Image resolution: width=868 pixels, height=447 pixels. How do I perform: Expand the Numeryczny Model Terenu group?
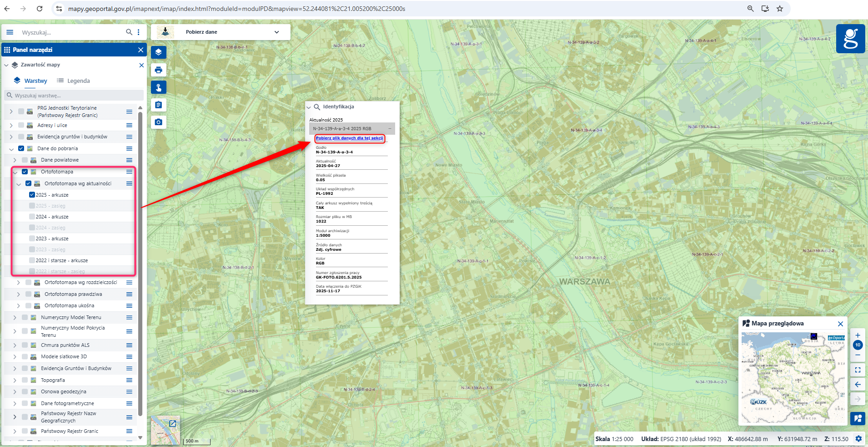point(15,317)
